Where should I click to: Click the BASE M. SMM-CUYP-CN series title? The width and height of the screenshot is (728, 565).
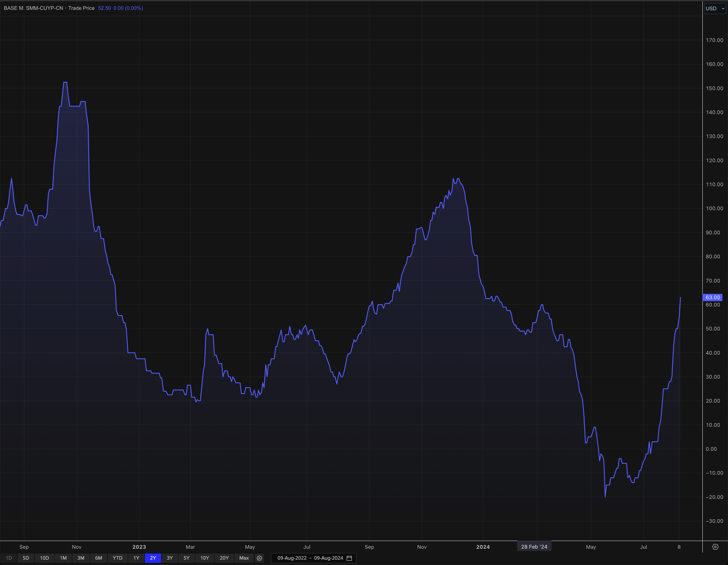click(x=33, y=8)
